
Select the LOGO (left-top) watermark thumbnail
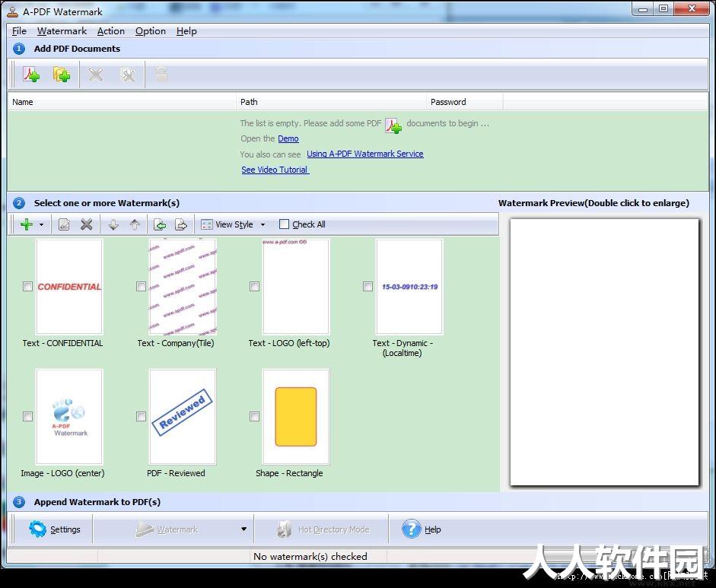(296, 287)
